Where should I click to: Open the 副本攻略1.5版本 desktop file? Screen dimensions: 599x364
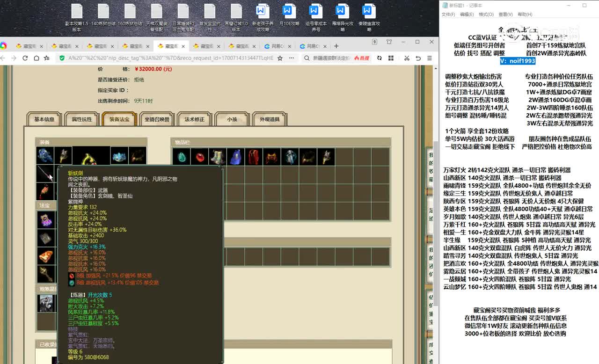point(77,18)
